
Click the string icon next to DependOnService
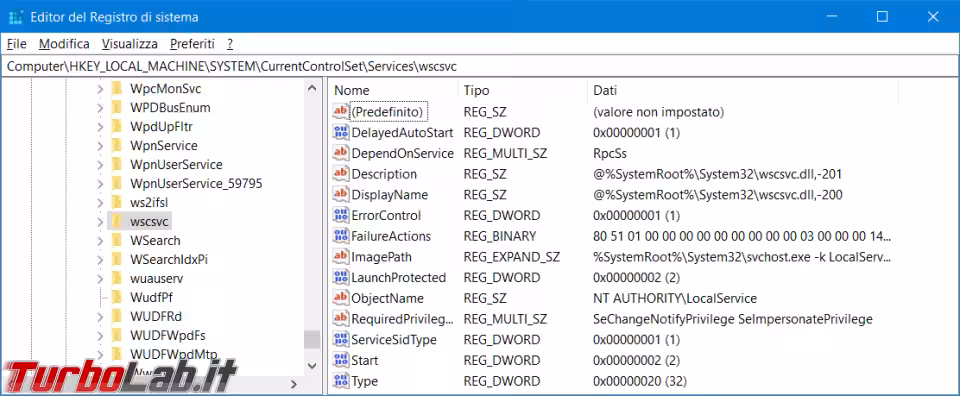click(x=340, y=153)
